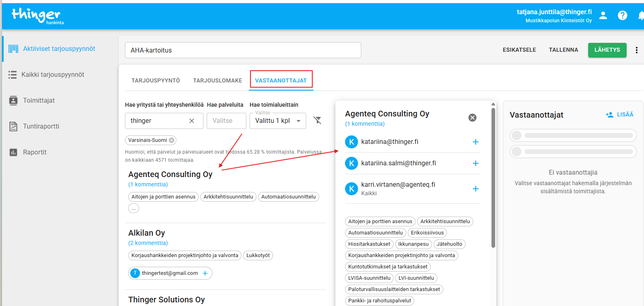Close the Agenteq Consulting Oy detail panel
This screenshot has height=306, width=644.
pyautogui.click(x=472, y=118)
